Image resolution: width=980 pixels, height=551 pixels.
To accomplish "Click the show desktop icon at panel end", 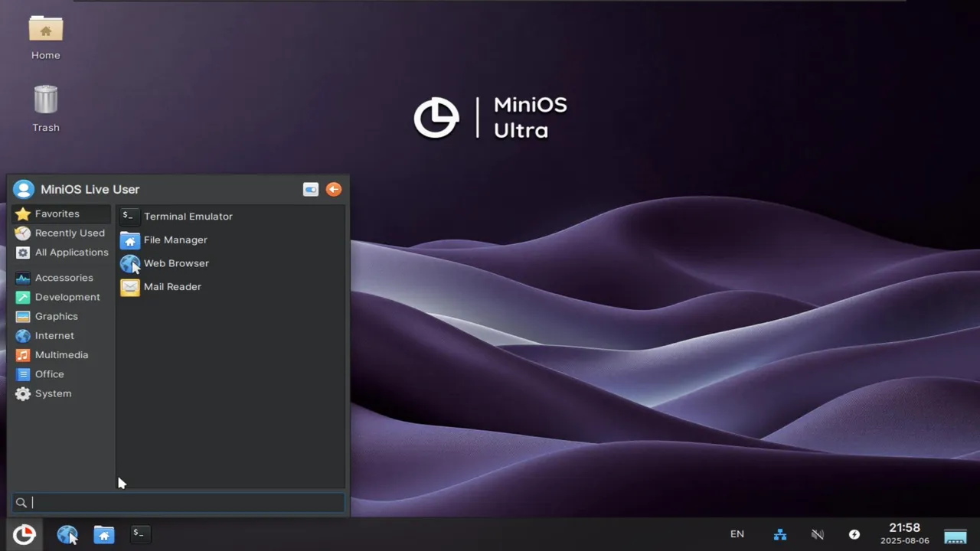I will coord(955,535).
